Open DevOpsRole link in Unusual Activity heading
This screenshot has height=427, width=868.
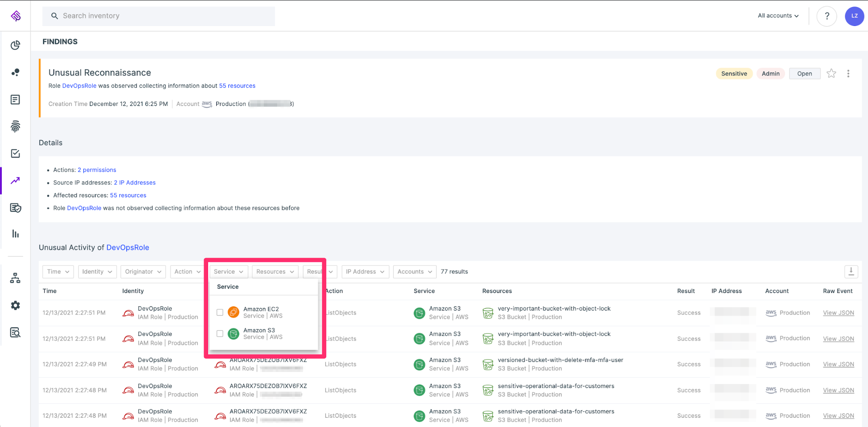click(x=128, y=247)
